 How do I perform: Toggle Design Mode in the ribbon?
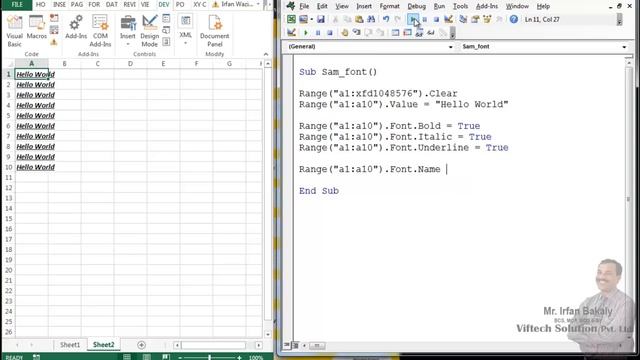149,31
